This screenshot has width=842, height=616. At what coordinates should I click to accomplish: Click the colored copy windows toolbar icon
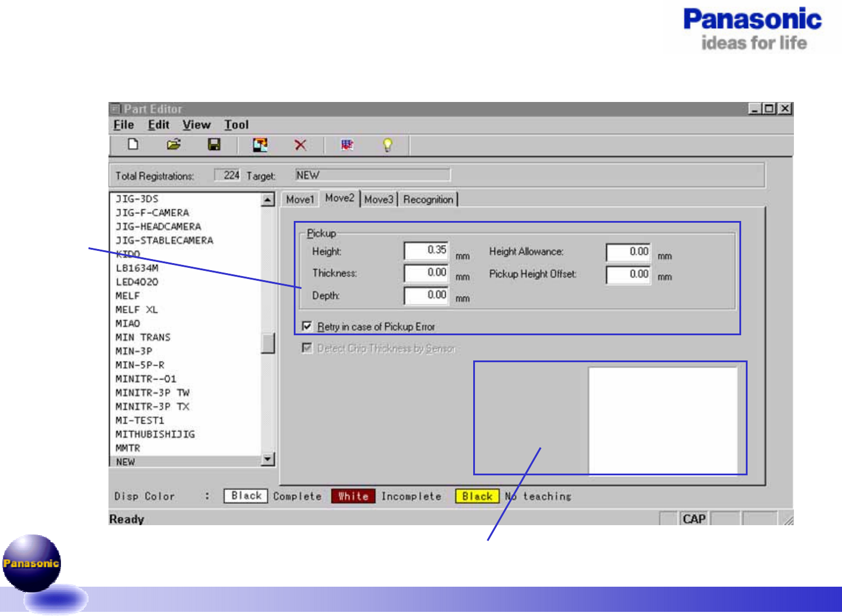tap(260, 145)
